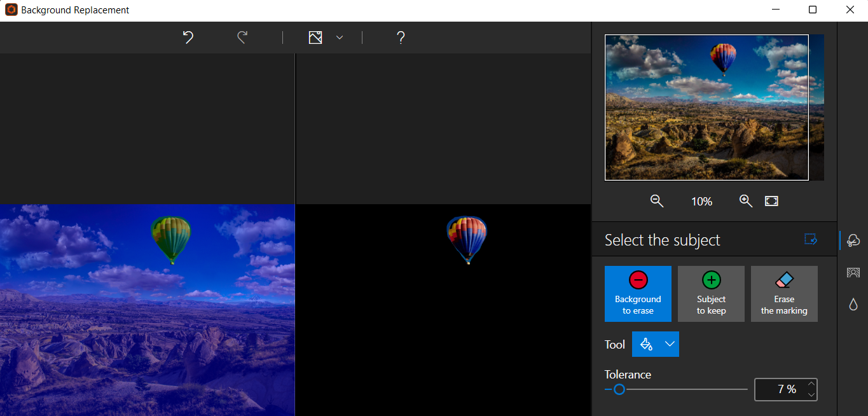Increase the Tolerance value by one step
Image resolution: width=868 pixels, height=416 pixels.
[x=811, y=384]
